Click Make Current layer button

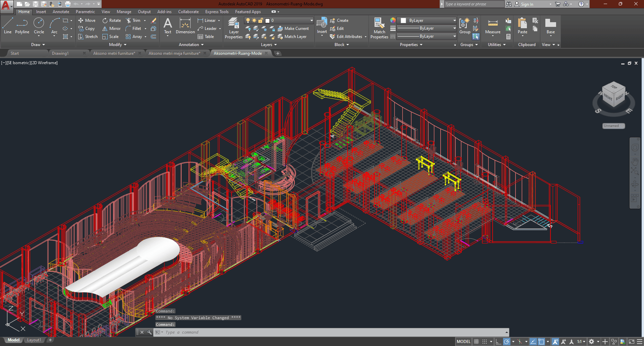click(293, 29)
